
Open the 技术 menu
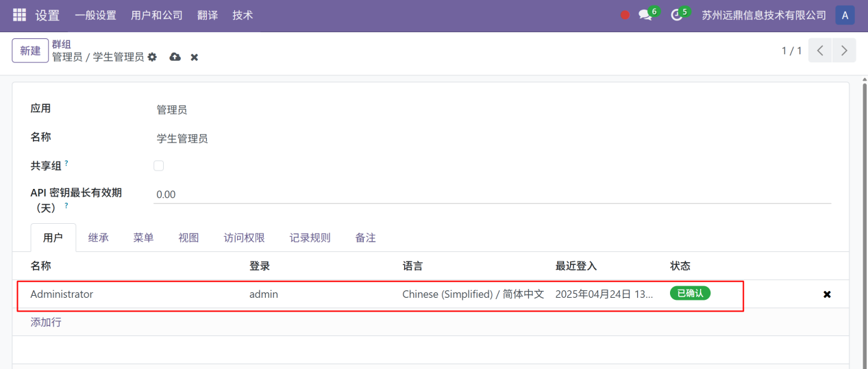tap(243, 15)
